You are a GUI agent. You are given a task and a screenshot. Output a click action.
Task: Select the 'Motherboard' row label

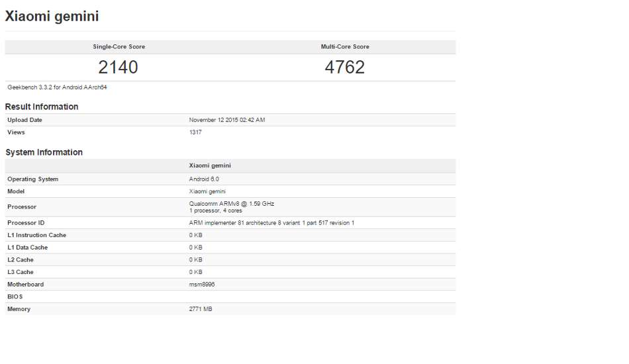tap(25, 284)
